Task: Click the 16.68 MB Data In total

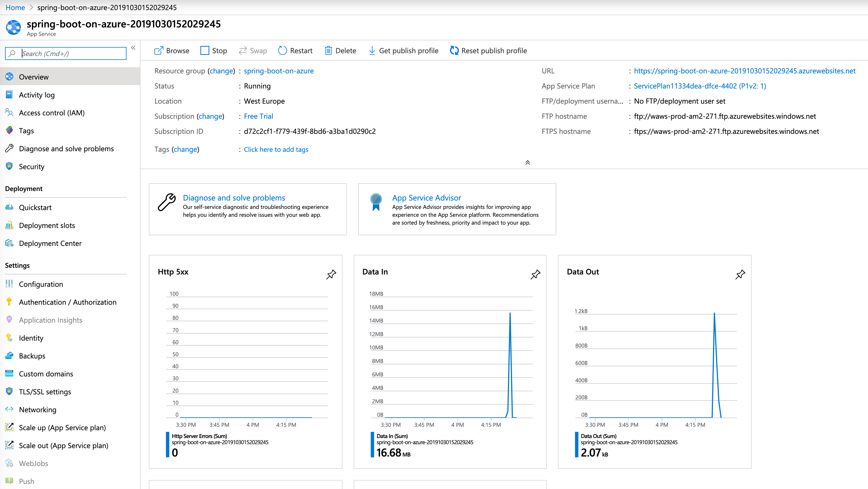Action: 393,453
